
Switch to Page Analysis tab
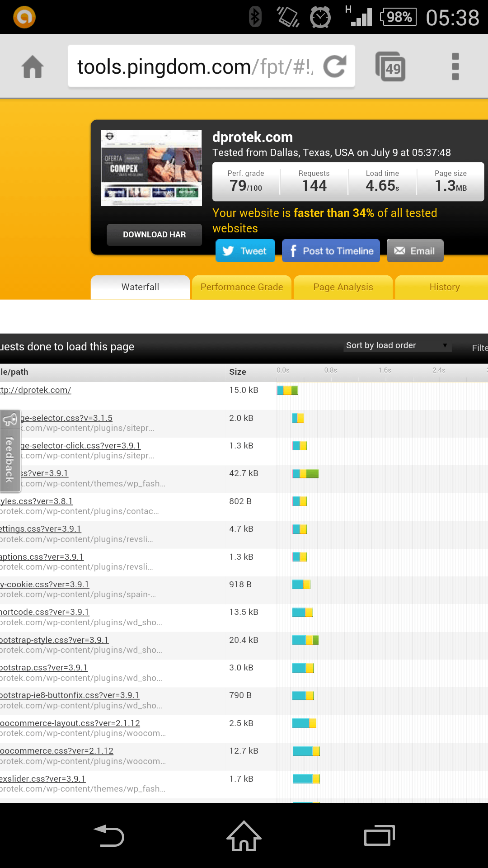[x=343, y=287]
